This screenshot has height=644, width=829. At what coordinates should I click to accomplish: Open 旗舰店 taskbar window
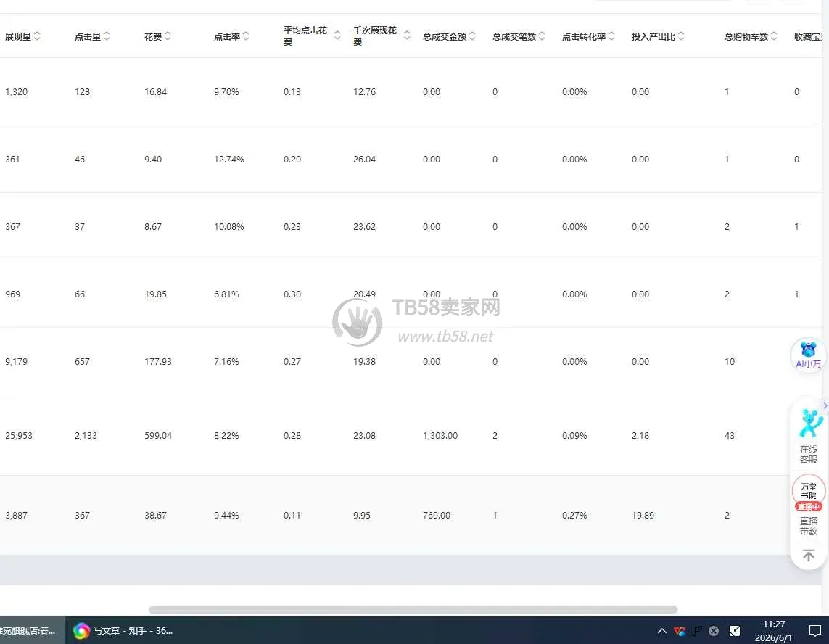click(x=32, y=630)
